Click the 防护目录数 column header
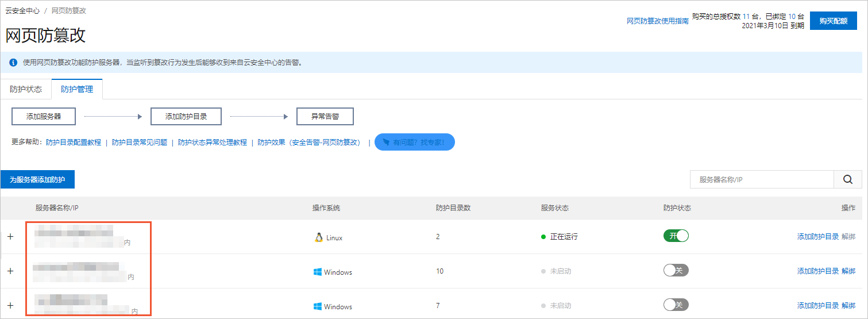This screenshot has width=868, height=319. (453, 208)
